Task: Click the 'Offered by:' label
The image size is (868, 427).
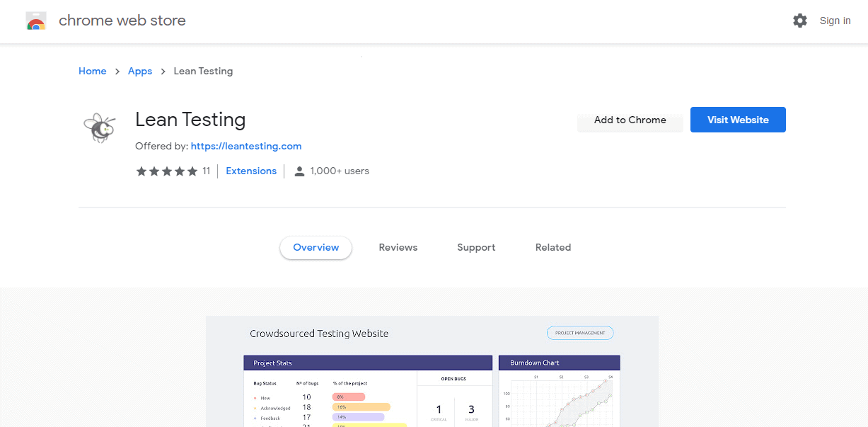Action: pyautogui.click(x=161, y=147)
